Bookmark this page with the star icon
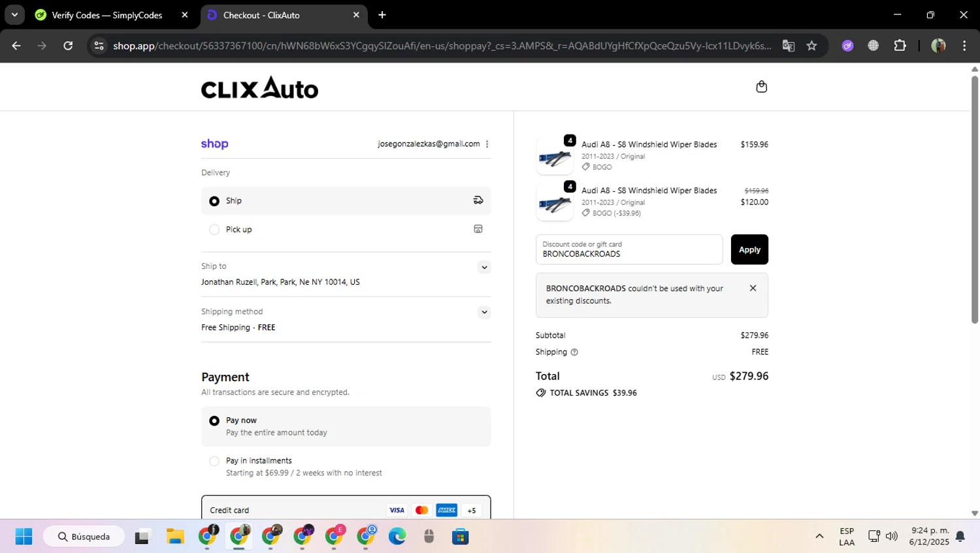This screenshot has width=980, height=553. tap(811, 46)
